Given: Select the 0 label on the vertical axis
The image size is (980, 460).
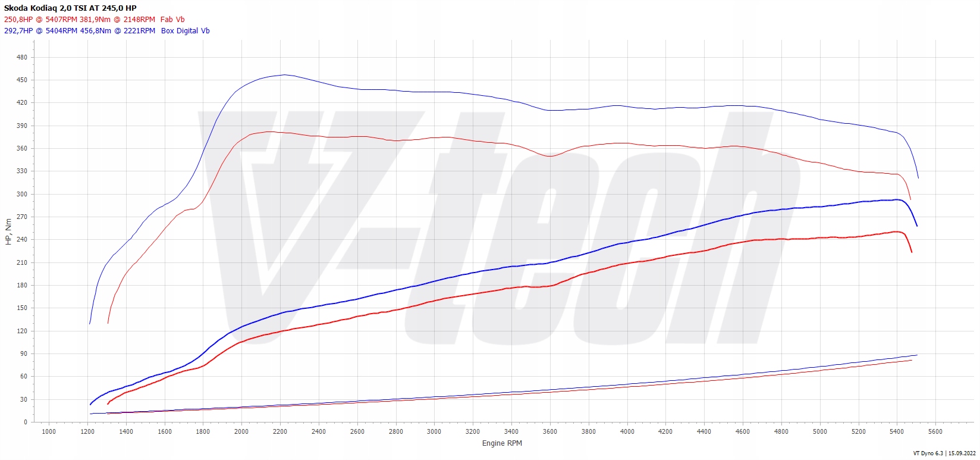Looking at the screenshot, I should (26, 422).
